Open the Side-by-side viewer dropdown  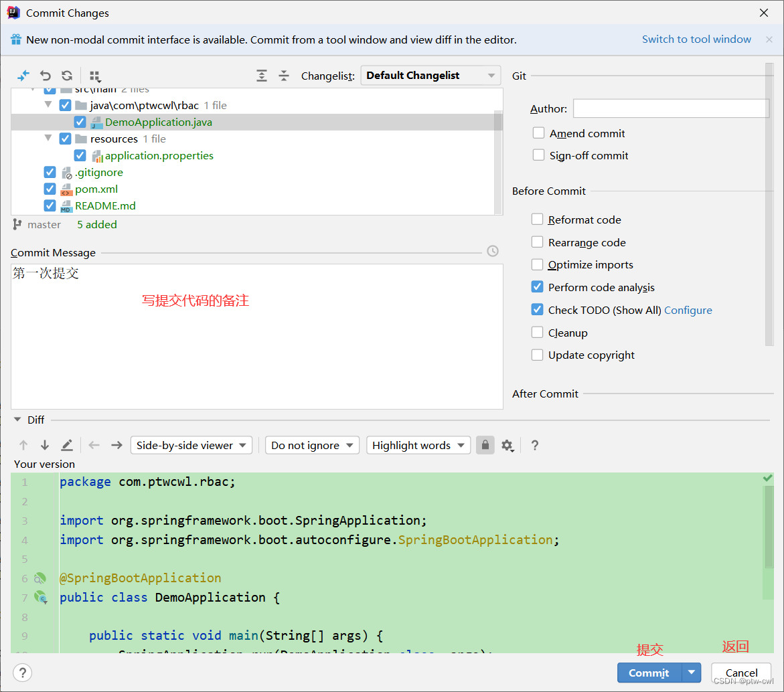tap(191, 445)
